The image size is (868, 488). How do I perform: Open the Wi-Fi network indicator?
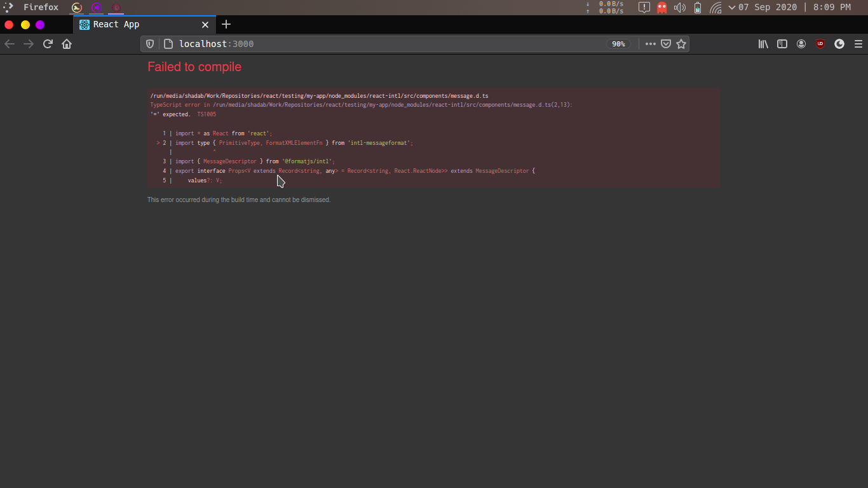pyautogui.click(x=715, y=7)
